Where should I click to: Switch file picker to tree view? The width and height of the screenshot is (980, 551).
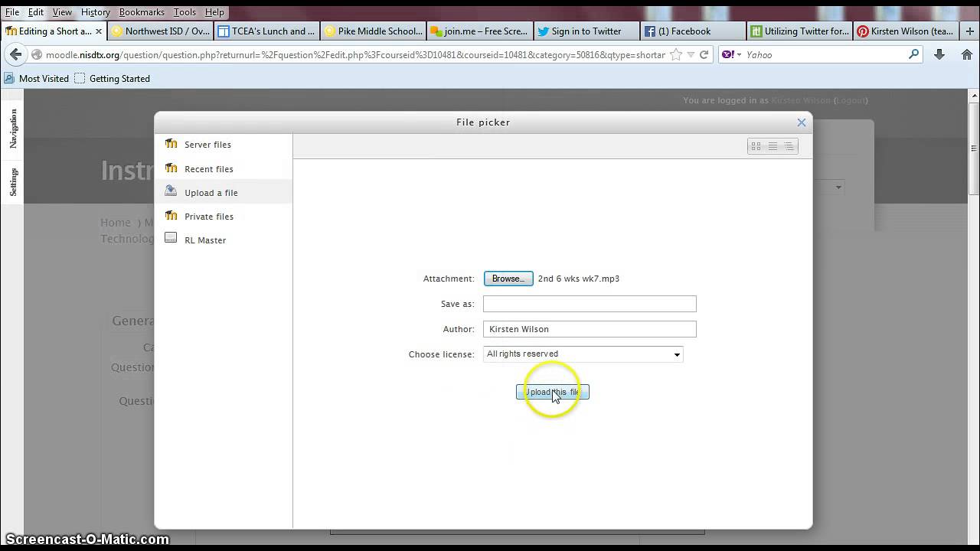pos(789,146)
